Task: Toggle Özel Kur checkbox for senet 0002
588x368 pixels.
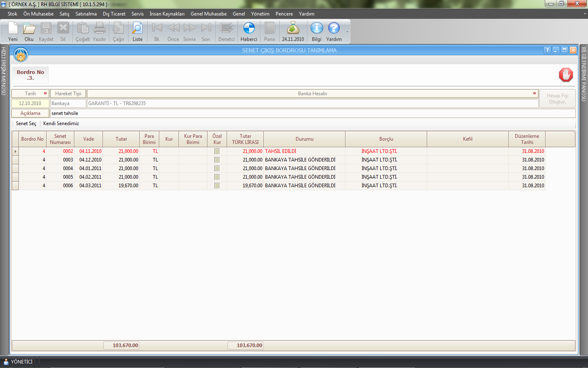Action: (217, 151)
